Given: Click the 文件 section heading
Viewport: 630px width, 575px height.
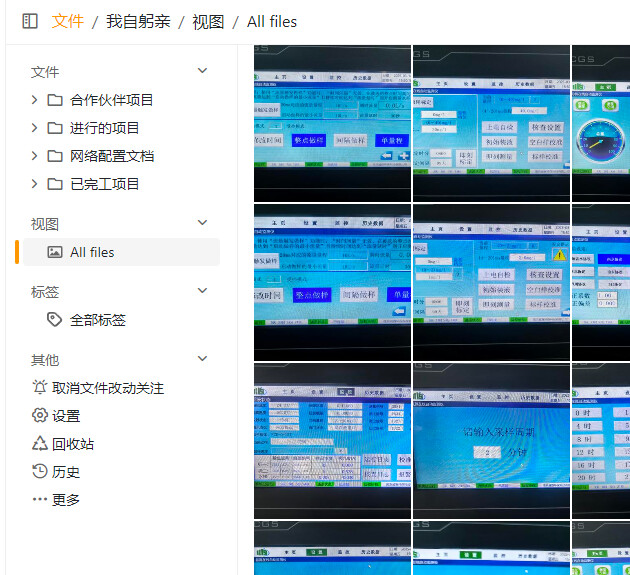Looking at the screenshot, I should 45,72.
